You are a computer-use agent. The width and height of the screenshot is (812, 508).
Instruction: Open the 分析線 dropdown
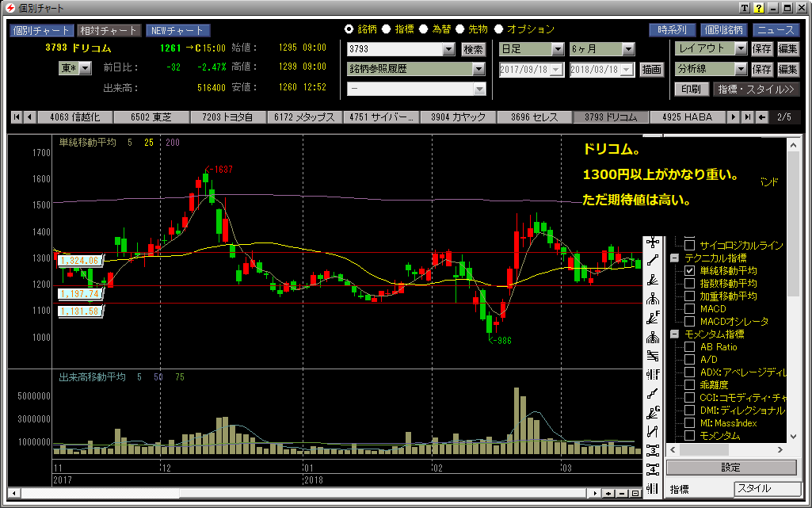pyautogui.click(x=741, y=69)
